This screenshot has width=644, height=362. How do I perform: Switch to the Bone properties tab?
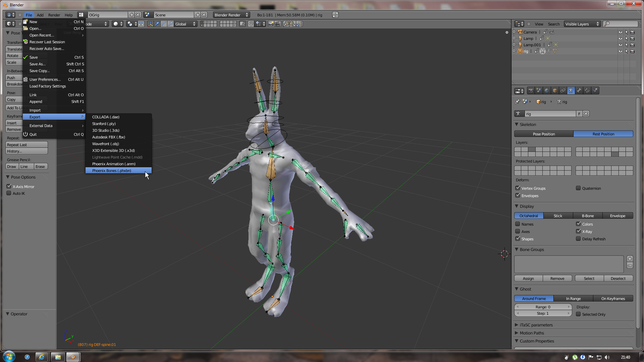pyautogui.click(x=579, y=90)
